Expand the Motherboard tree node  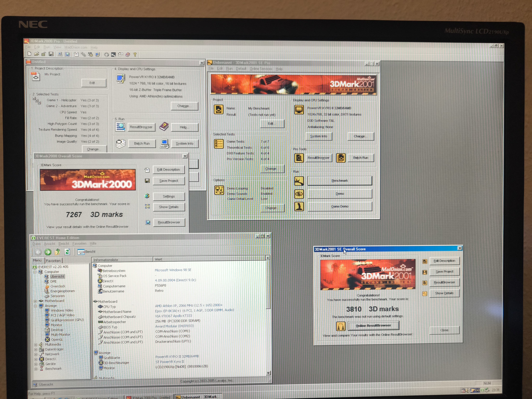pyautogui.click(x=35, y=301)
